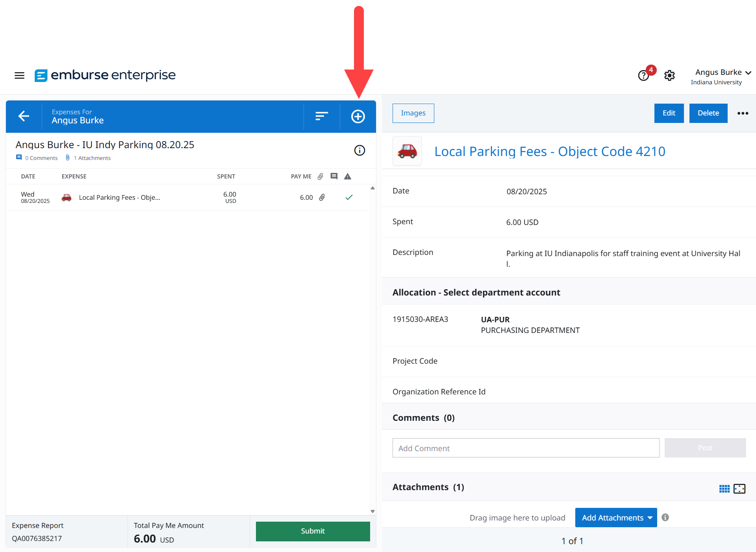Image resolution: width=756 pixels, height=552 pixels.
Task: Switch attachments to grid view
Action: [724, 489]
